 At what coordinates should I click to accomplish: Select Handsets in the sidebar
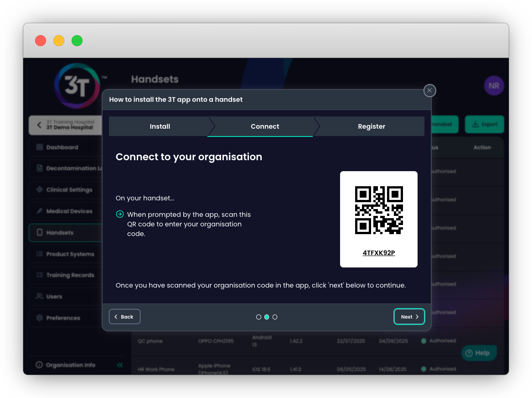point(65,232)
